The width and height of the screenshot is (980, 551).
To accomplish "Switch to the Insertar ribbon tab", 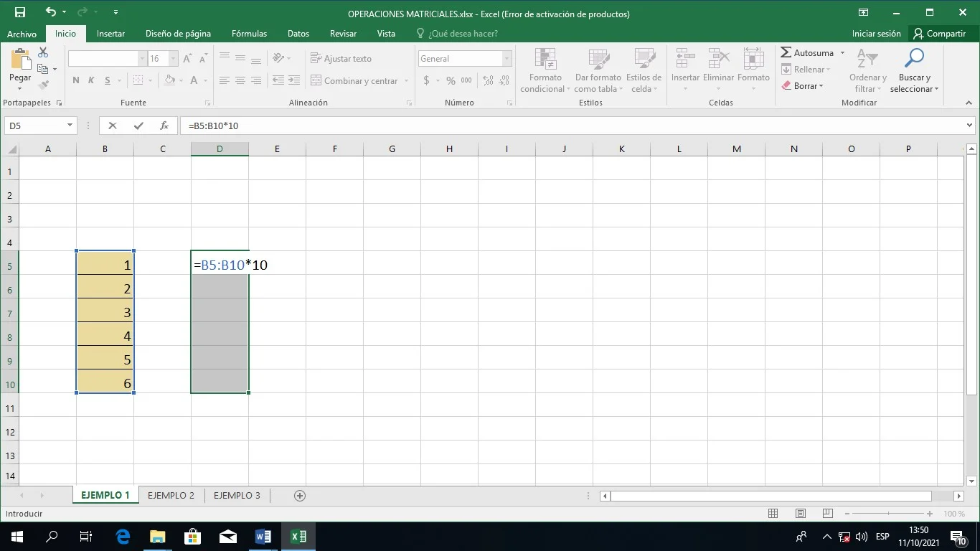I will (110, 34).
